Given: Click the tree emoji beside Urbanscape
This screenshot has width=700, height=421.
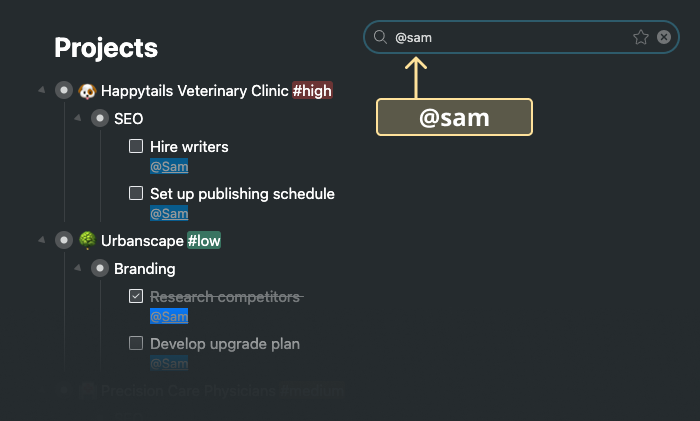Looking at the screenshot, I should (x=88, y=240).
